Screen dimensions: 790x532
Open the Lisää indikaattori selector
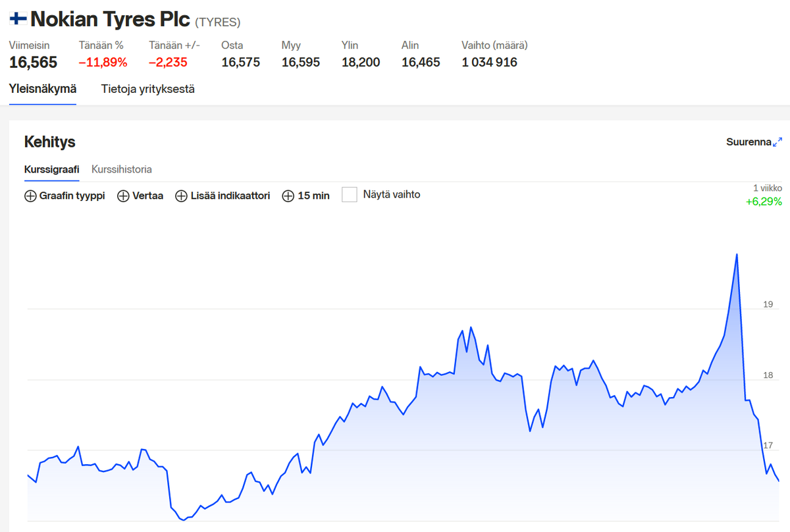(223, 196)
